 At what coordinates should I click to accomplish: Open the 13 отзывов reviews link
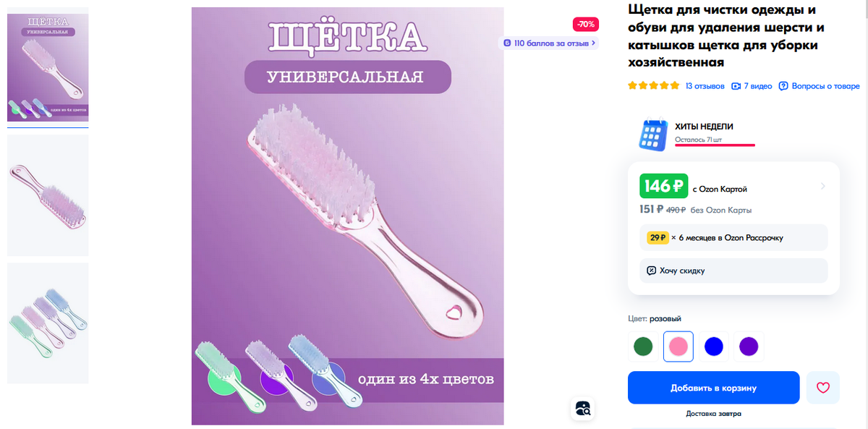[705, 86]
